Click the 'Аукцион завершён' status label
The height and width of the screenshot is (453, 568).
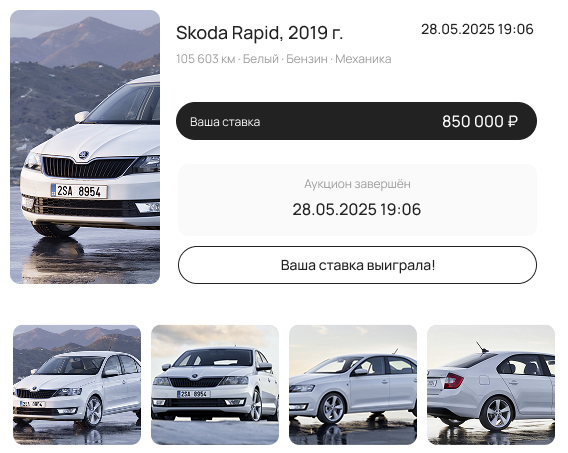(357, 184)
